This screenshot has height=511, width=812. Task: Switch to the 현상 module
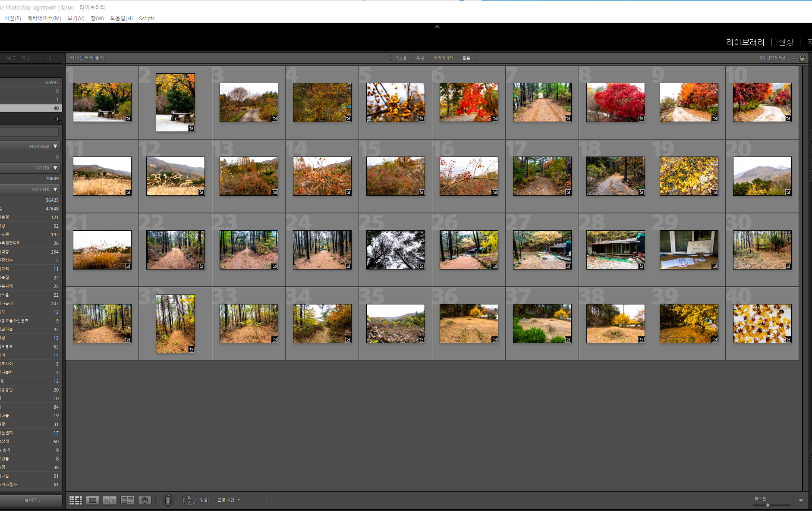pyautogui.click(x=786, y=42)
